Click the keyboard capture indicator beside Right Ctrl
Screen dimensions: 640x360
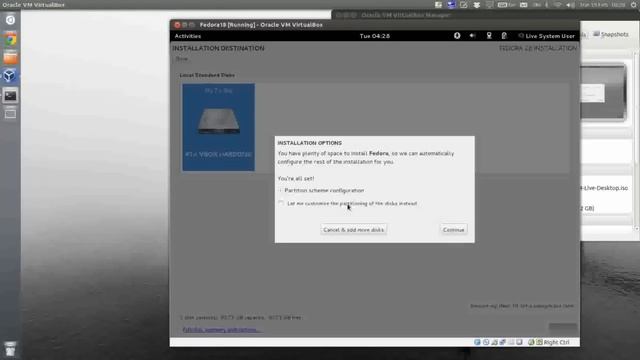539,342
